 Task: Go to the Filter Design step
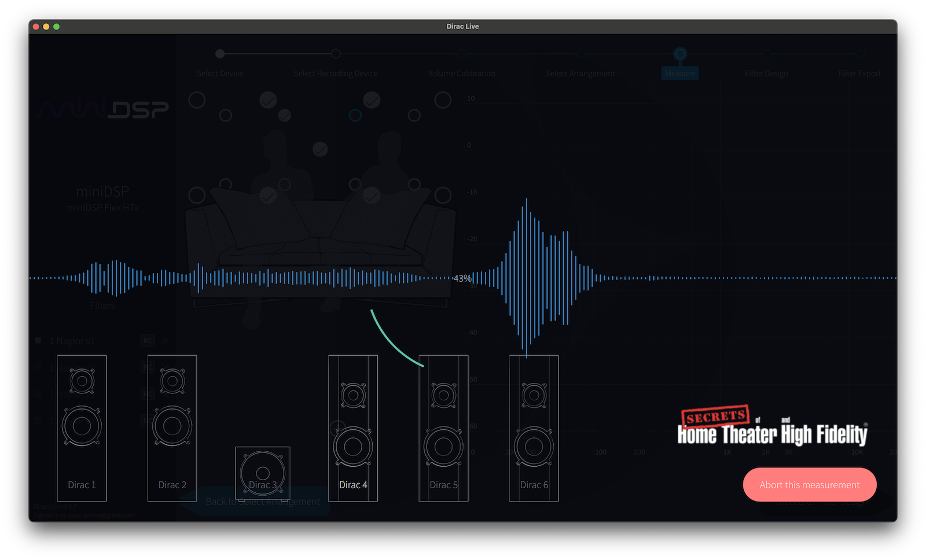click(x=766, y=73)
